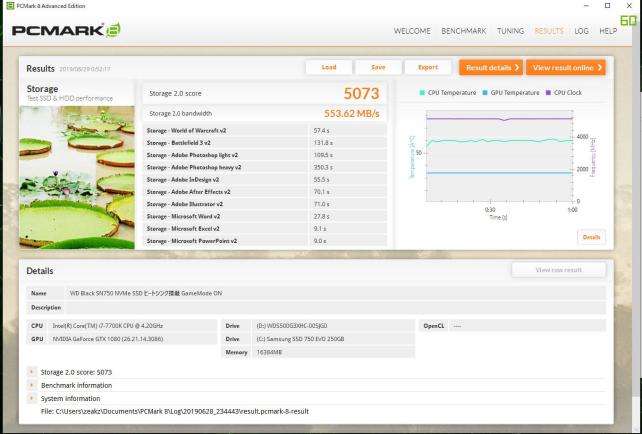Click the 16384MB memory value
This screenshot has width=642, height=434.
269,352
